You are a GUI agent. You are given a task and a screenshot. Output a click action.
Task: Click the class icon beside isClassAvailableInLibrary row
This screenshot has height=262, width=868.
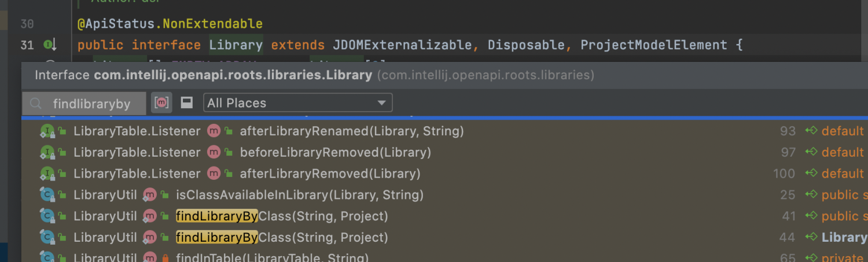(47, 195)
